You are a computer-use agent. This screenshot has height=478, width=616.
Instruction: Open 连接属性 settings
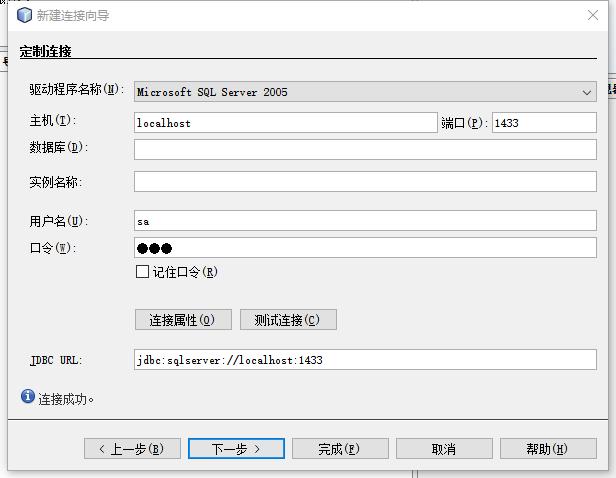point(183,320)
